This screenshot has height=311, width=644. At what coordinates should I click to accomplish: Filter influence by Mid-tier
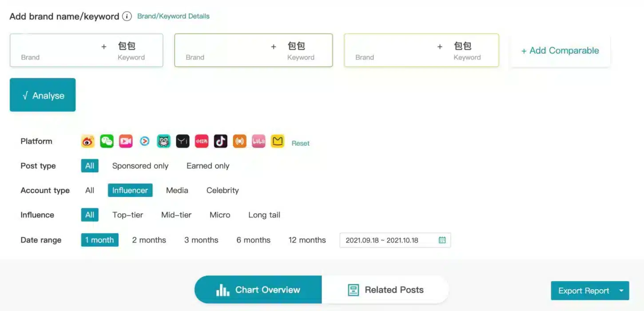tap(176, 215)
